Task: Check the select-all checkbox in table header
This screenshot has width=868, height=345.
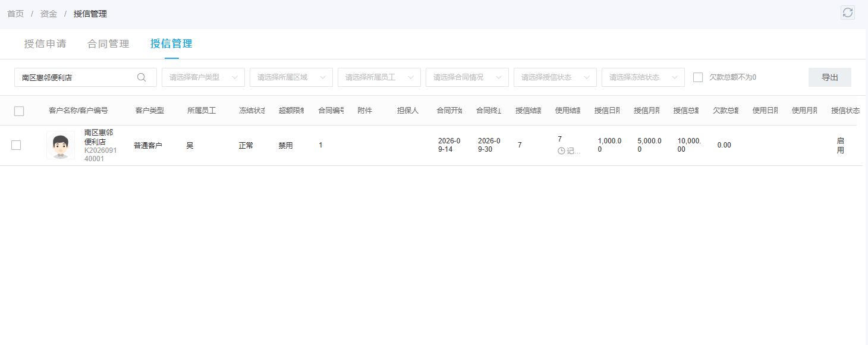Action: tap(19, 111)
